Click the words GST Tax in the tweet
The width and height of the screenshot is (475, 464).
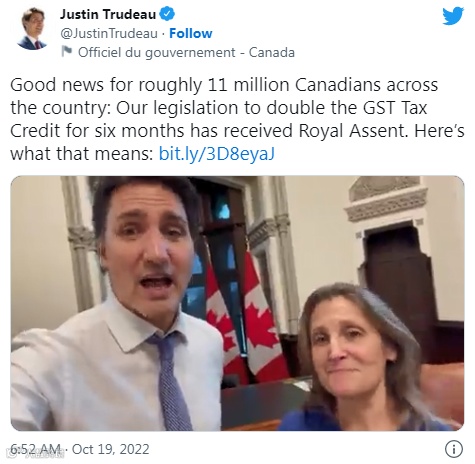tap(395, 108)
